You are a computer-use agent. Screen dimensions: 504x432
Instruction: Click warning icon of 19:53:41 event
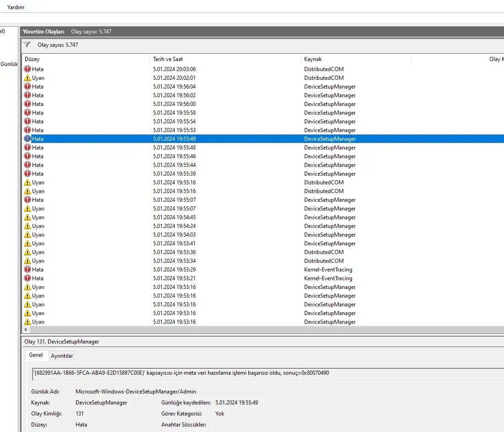27,243
